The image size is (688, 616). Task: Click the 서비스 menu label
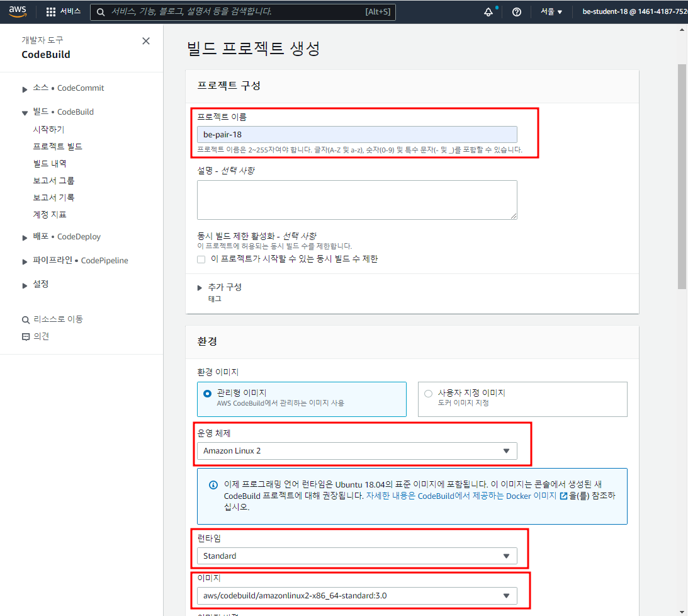pos(70,11)
